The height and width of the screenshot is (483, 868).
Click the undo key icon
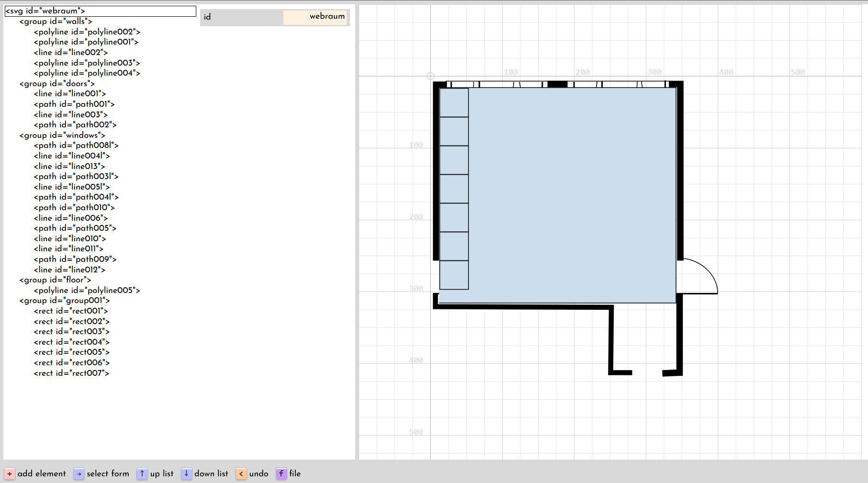point(241,473)
